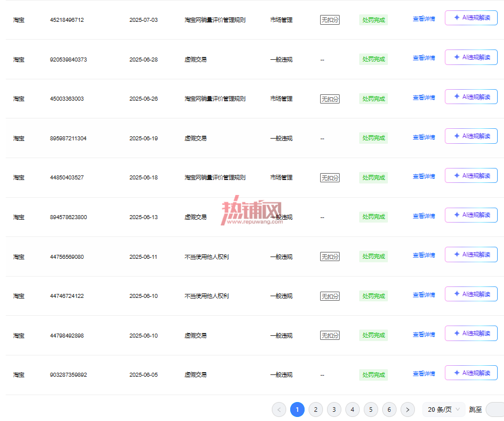Select the current page 1 button
The image size is (504, 421).
pos(297,409)
